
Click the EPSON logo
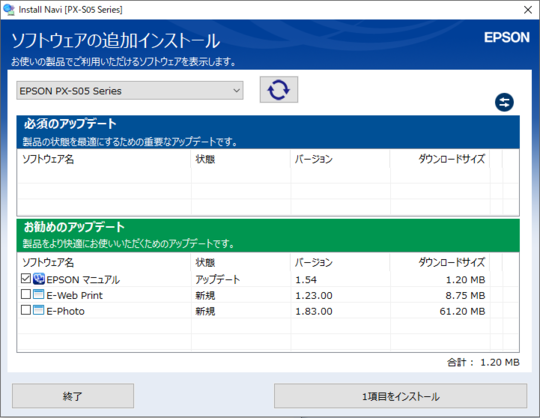(507, 37)
